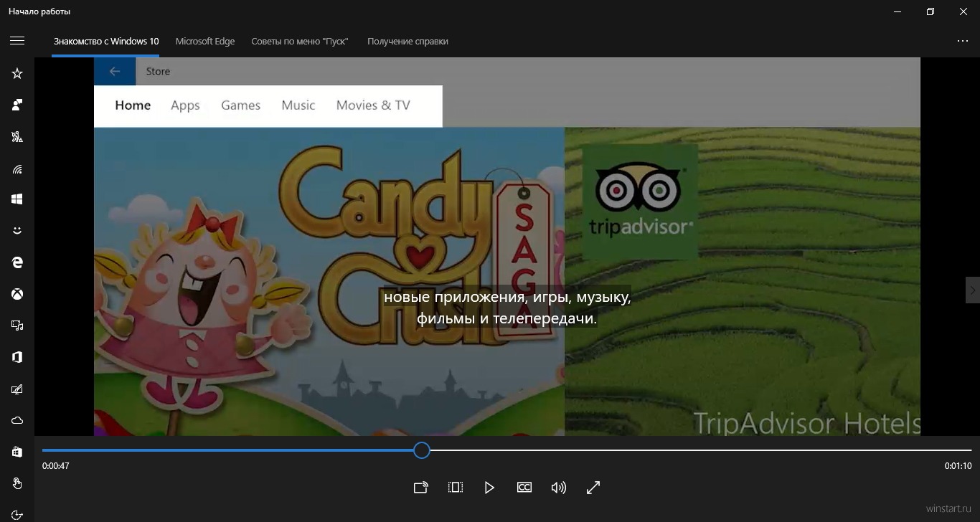Select the film and music media sidebar icon

tap(17, 326)
